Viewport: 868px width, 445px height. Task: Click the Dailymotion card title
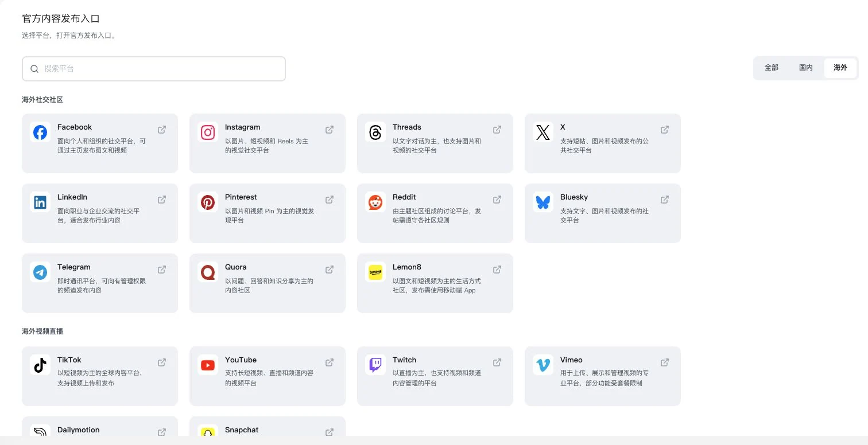coord(79,430)
